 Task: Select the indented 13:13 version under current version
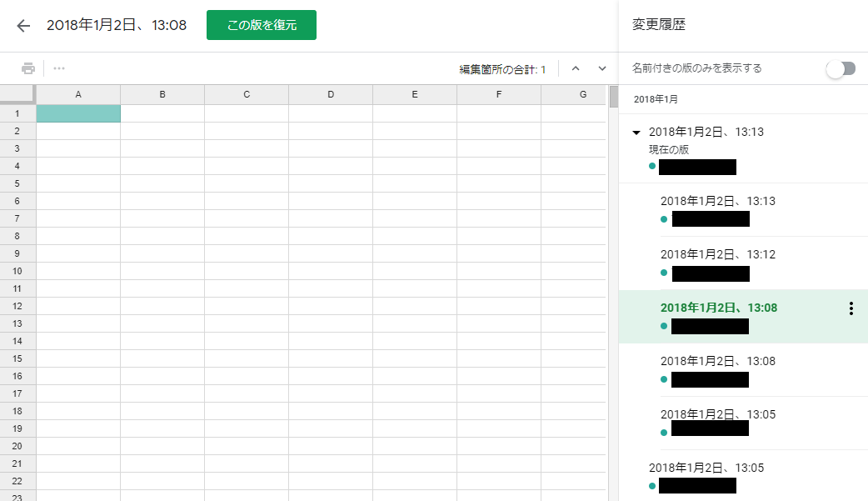pyautogui.click(x=717, y=201)
